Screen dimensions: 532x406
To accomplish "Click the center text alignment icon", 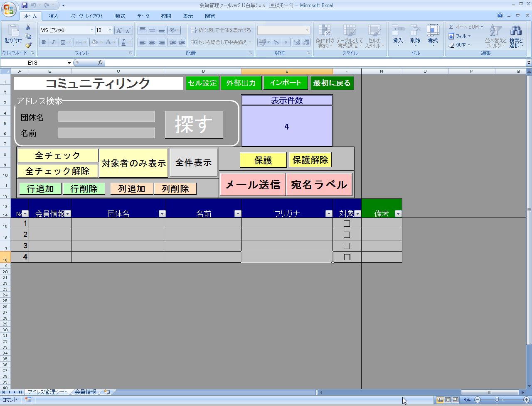I will coord(152,42).
